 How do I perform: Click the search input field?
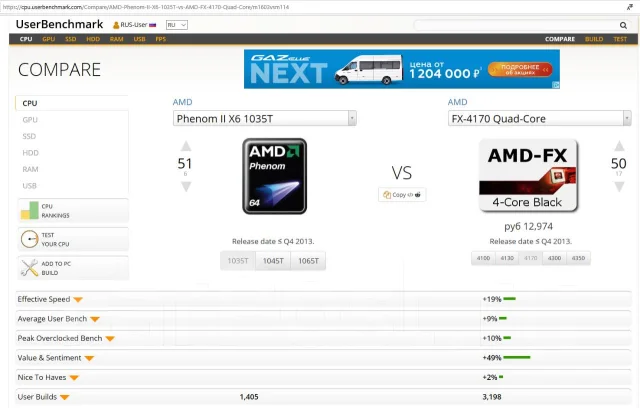(x=516, y=25)
